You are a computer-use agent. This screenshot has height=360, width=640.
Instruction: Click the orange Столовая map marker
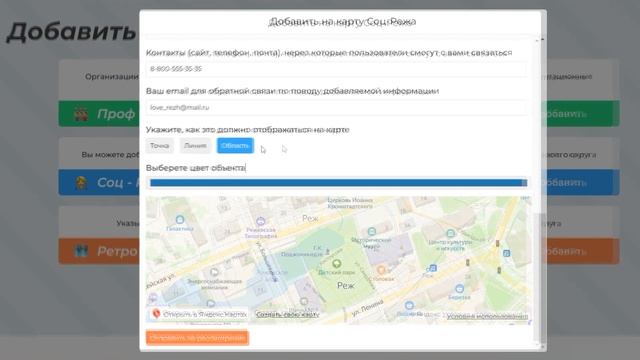pos(381,270)
